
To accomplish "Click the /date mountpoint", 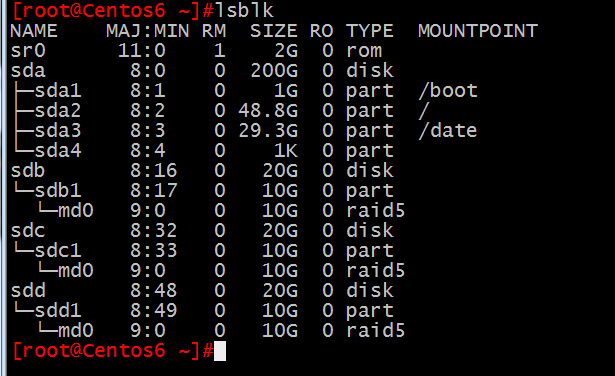I will [448, 131].
